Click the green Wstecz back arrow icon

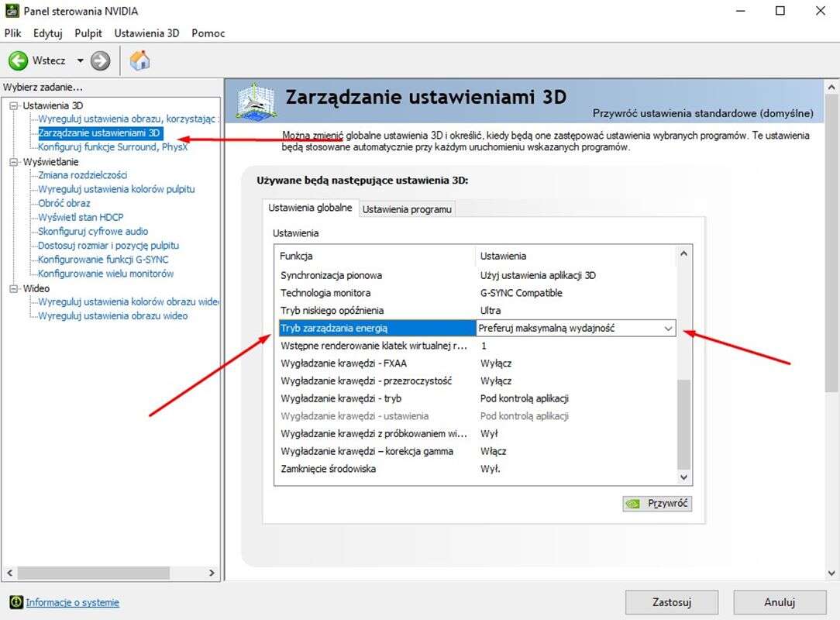point(18,60)
